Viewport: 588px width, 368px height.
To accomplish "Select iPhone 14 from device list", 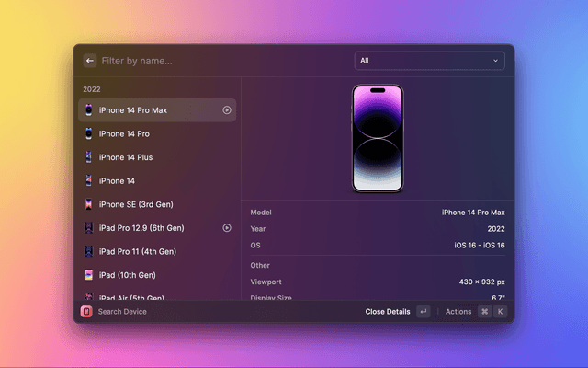I will click(x=117, y=181).
